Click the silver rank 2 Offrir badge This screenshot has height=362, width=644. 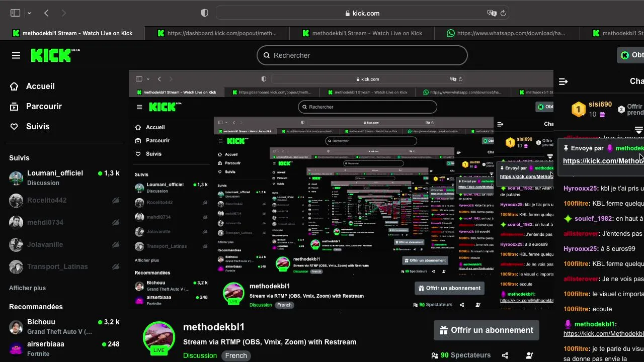(x=621, y=109)
